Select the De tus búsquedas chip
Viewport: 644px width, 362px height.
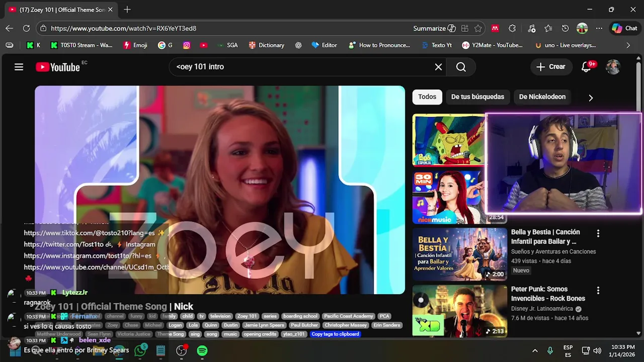tap(477, 97)
